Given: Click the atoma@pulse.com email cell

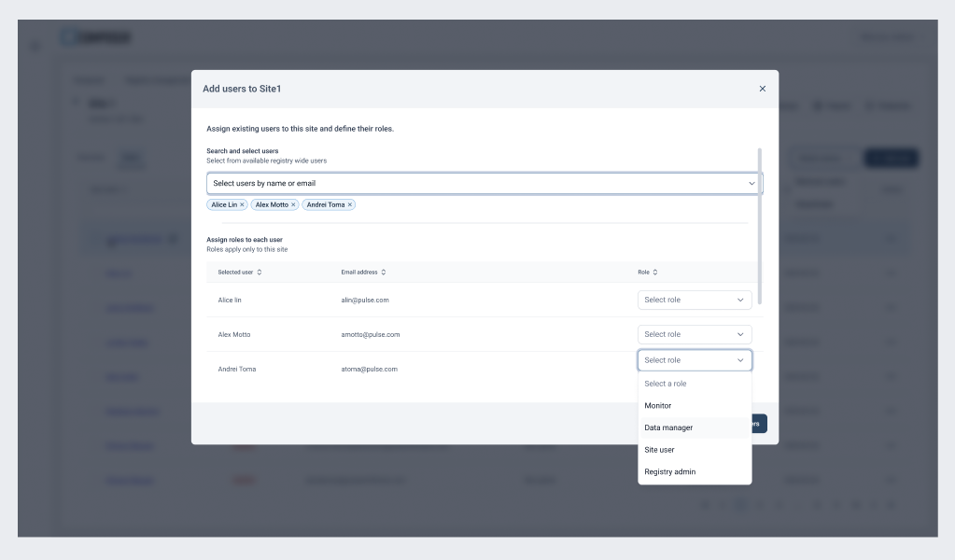Looking at the screenshot, I should pyautogui.click(x=369, y=369).
